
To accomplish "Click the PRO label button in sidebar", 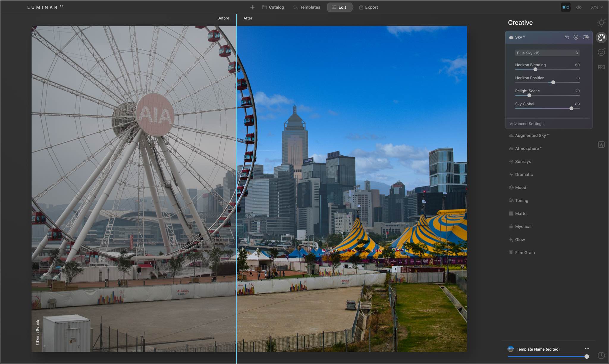I will click(x=602, y=67).
